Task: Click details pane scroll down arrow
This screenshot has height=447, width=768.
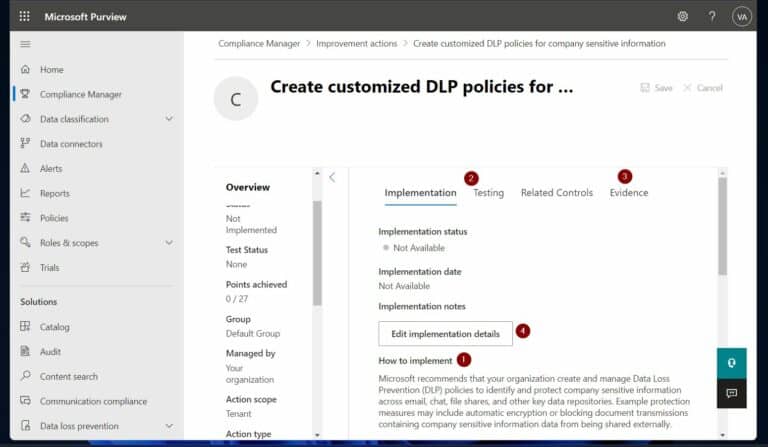Action: (x=722, y=435)
